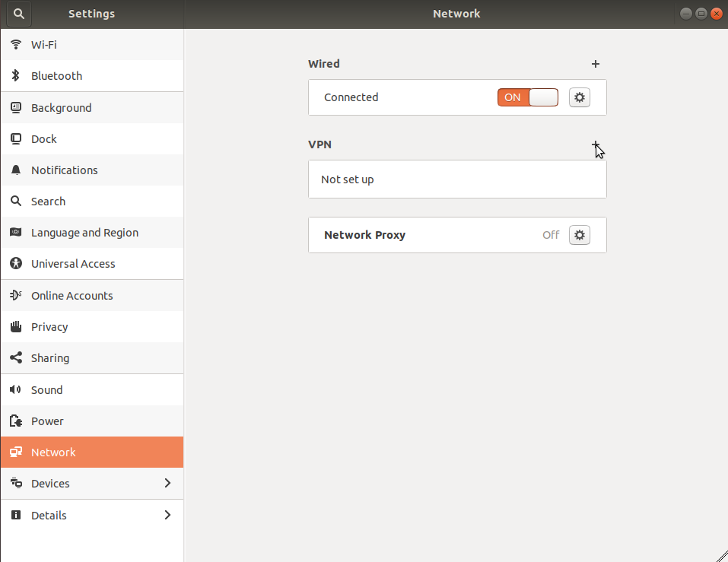Open Online Accounts settings

coord(92,296)
